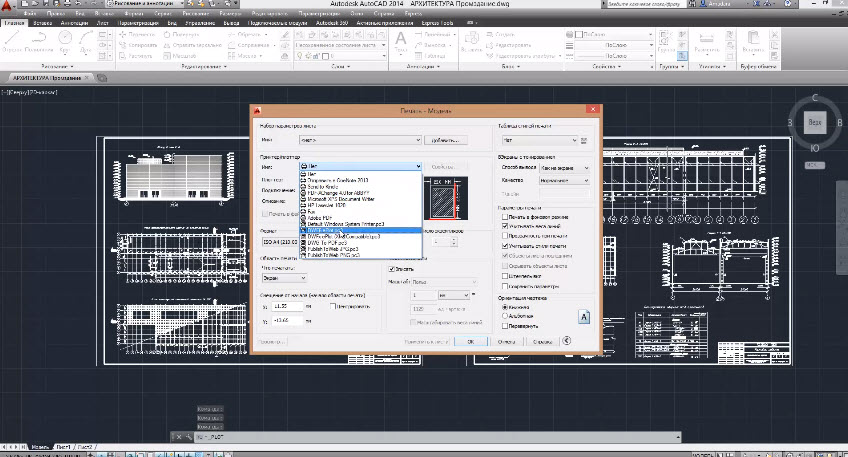This screenshot has height=457, width=848.
Task: Toggle the plot in background checkbox
Action: pos(504,218)
